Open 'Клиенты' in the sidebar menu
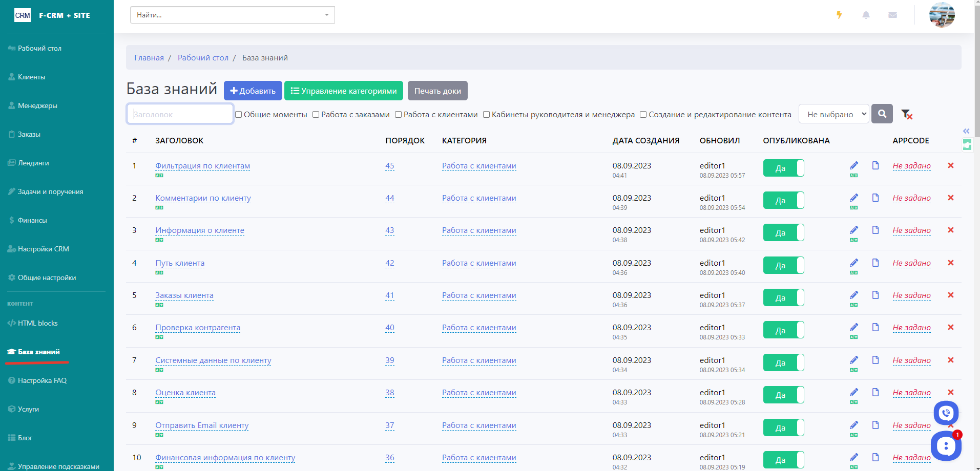 tap(32, 77)
